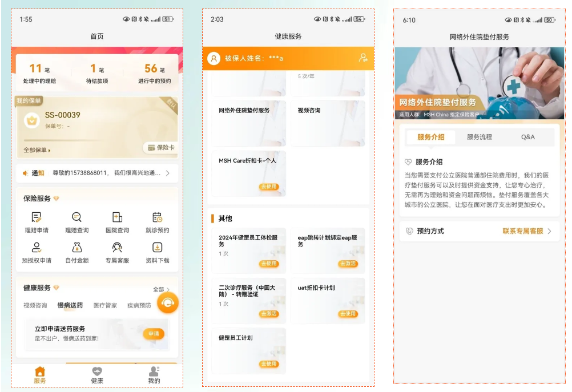Click the orange floating customer support button

click(167, 304)
